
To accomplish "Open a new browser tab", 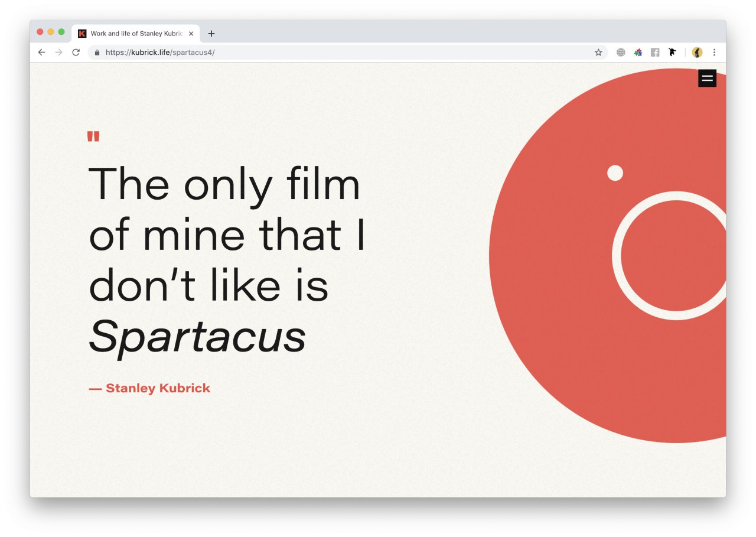I will tap(211, 34).
